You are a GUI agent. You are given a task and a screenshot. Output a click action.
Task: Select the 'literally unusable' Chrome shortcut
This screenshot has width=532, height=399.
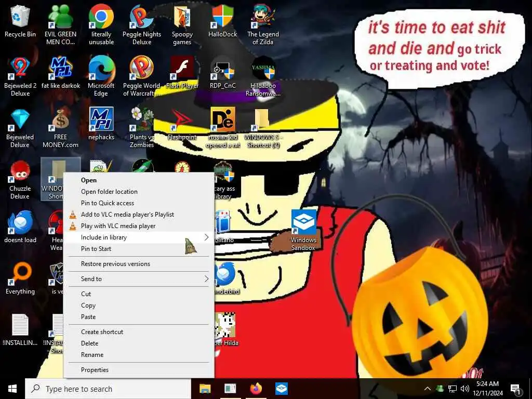pos(101,24)
